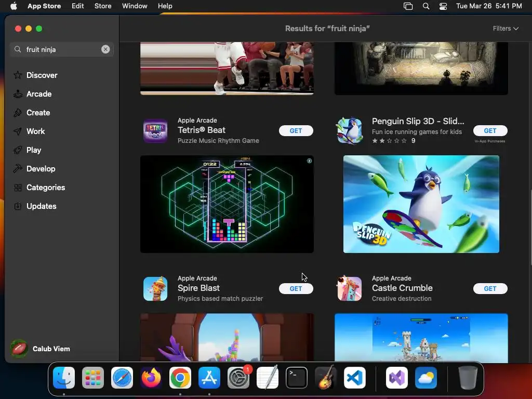Screen dimensions: 532x399
Task: Get the Spire Blast game
Action: click(296, 288)
